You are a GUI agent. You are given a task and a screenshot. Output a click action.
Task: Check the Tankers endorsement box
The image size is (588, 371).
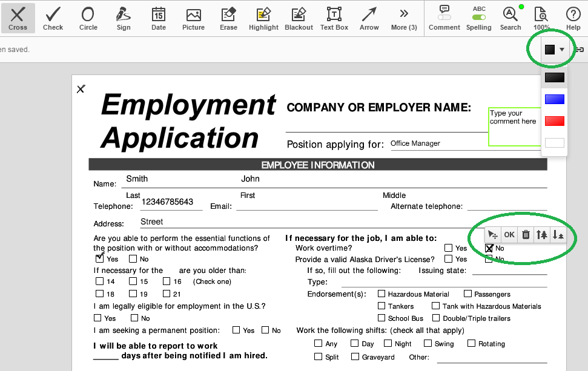coord(382,306)
